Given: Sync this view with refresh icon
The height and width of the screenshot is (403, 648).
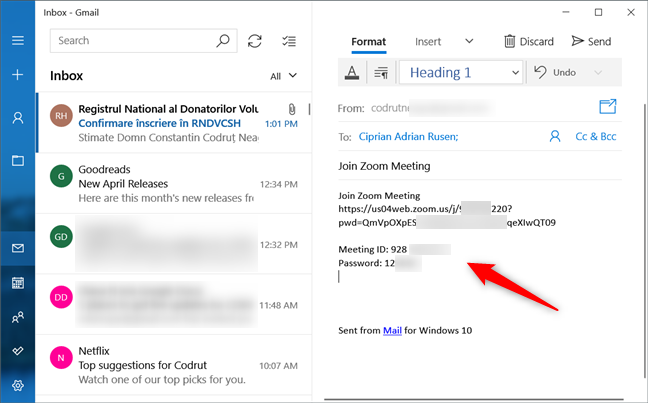Looking at the screenshot, I should pos(255,41).
